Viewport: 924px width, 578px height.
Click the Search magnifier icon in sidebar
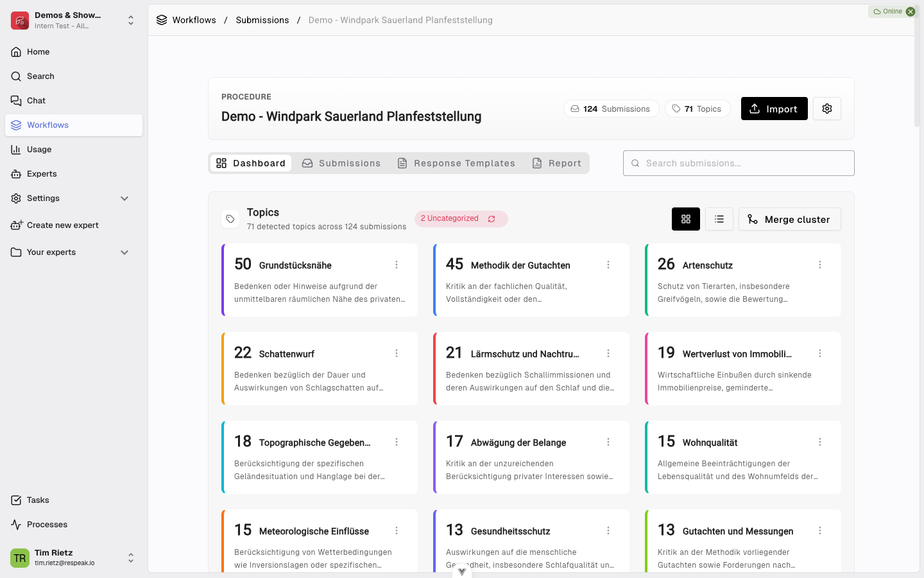click(x=16, y=76)
